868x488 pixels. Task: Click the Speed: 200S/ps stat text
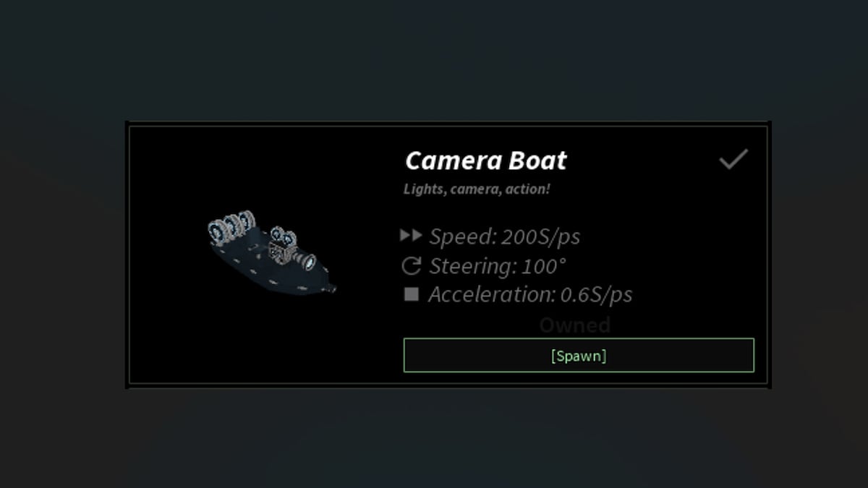(504, 236)
